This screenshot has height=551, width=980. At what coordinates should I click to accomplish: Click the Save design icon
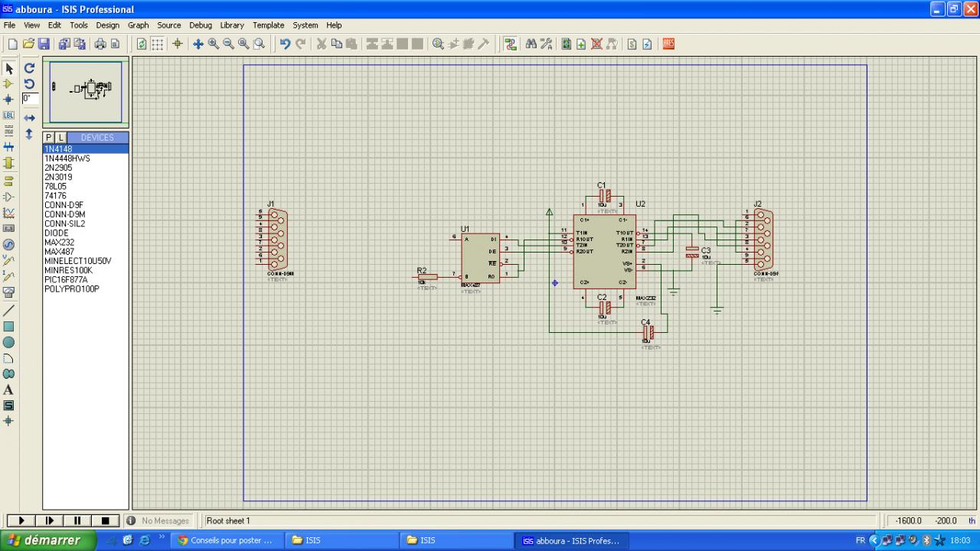pyautogui.click(x=44, y=44)
